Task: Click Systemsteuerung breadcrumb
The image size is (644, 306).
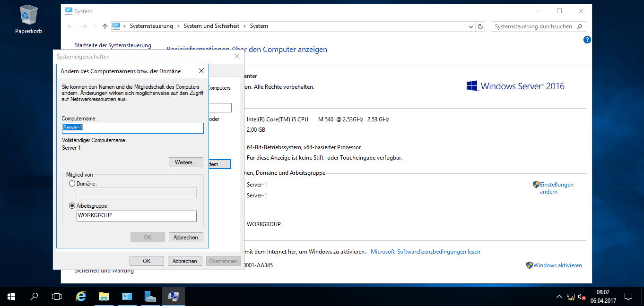Action: pos(151,26)
